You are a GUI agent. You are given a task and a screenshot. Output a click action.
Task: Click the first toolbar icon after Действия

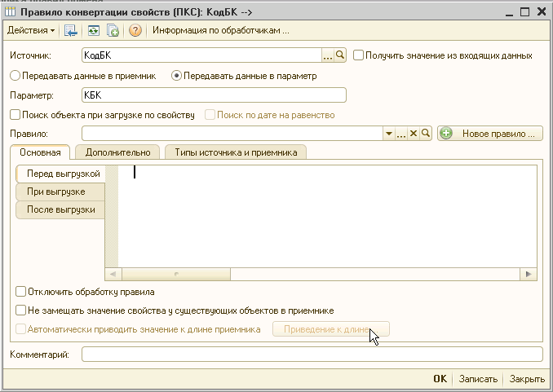point(70,30)
